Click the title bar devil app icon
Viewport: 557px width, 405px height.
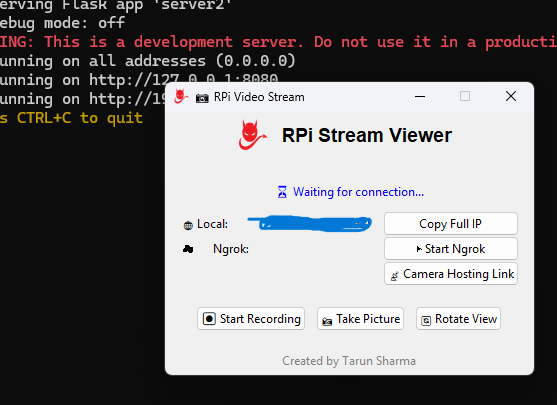coord(181,96)
